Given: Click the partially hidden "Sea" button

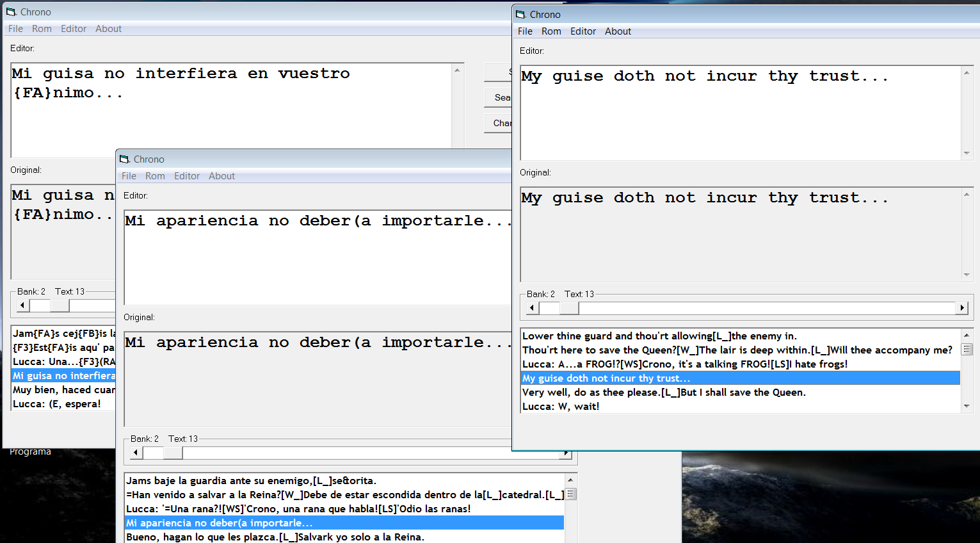Looking at the screenshot, I should pyautogui.click(x=499, y=97).
